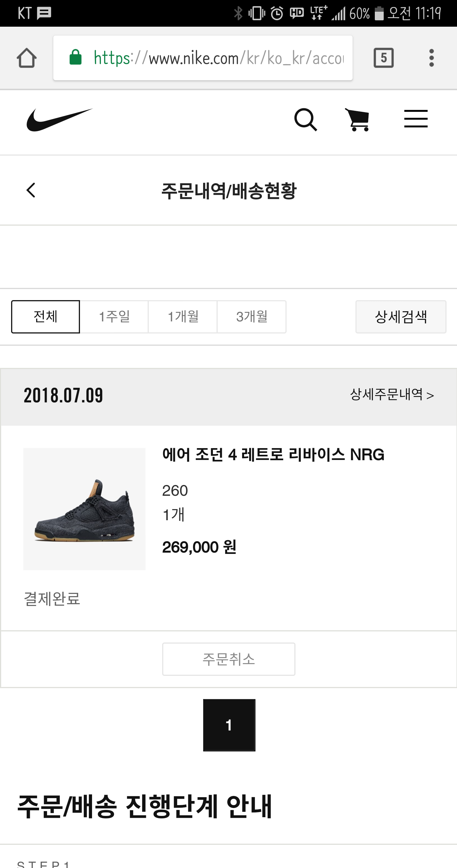The width and height of the screenshot is (457, 868).
Task: Open the hamburger navigation menu
Action: (415, 119)
